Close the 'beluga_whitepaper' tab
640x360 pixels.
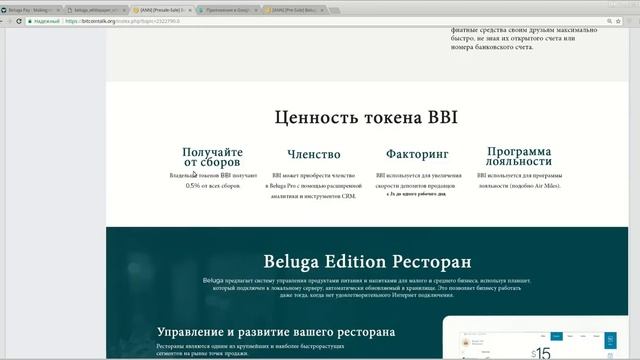pyautogui.click(x=124, y=10)
